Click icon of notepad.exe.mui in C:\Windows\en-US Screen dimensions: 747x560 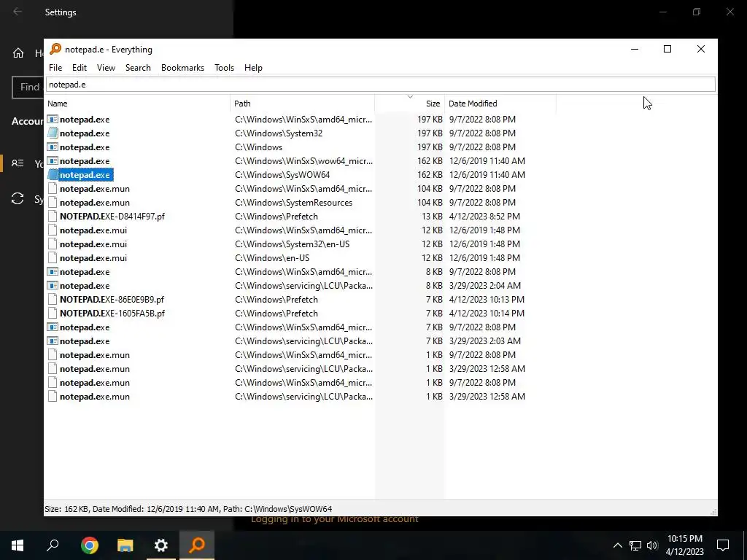coord(53,257)
